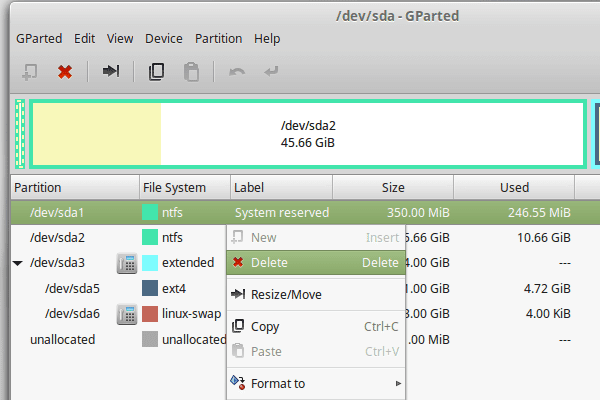
Task: Click the lock/keys icon on /dev/sda3 row
Action: point(127,263)
